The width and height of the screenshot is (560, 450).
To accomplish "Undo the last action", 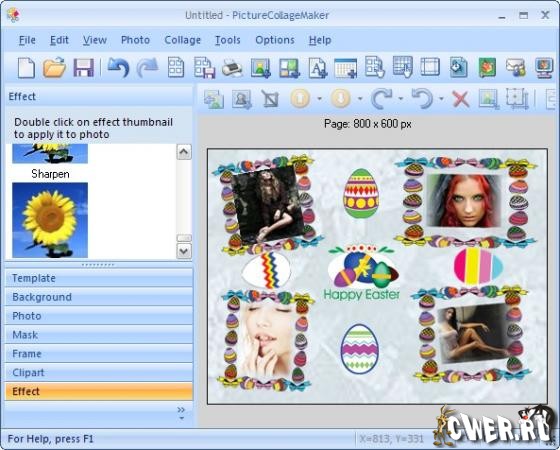I will 118,68.
